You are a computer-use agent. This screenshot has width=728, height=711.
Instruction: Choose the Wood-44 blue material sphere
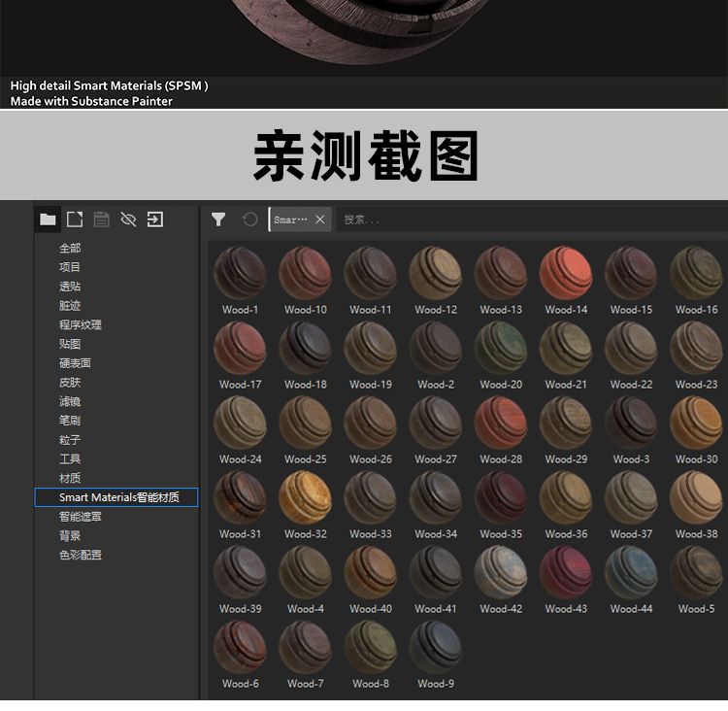pos(631,573)
